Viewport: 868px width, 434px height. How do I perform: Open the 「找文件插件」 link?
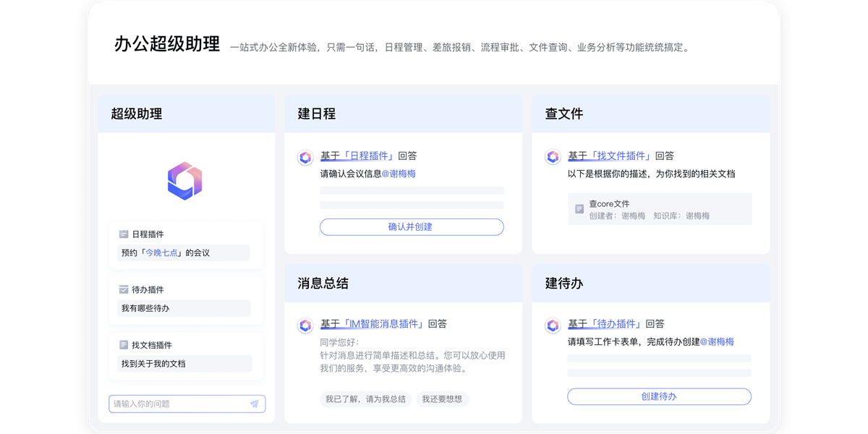coord(621,156)
